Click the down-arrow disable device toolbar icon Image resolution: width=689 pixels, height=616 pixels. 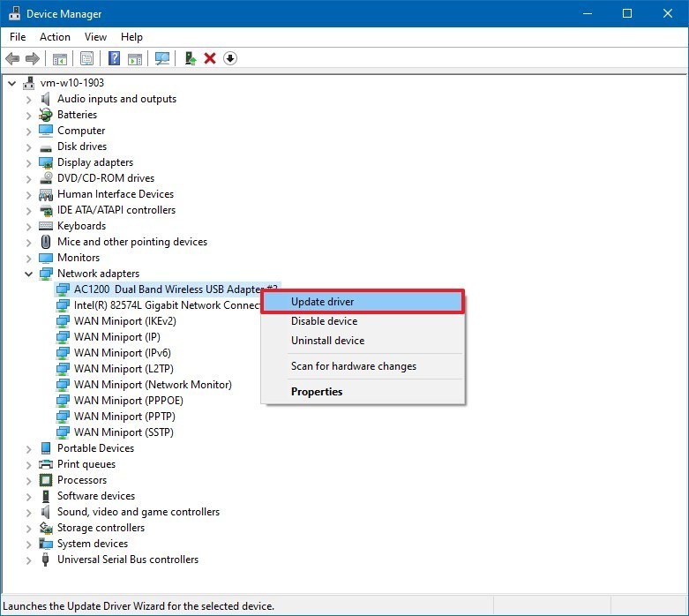click(x=230, y=58)
